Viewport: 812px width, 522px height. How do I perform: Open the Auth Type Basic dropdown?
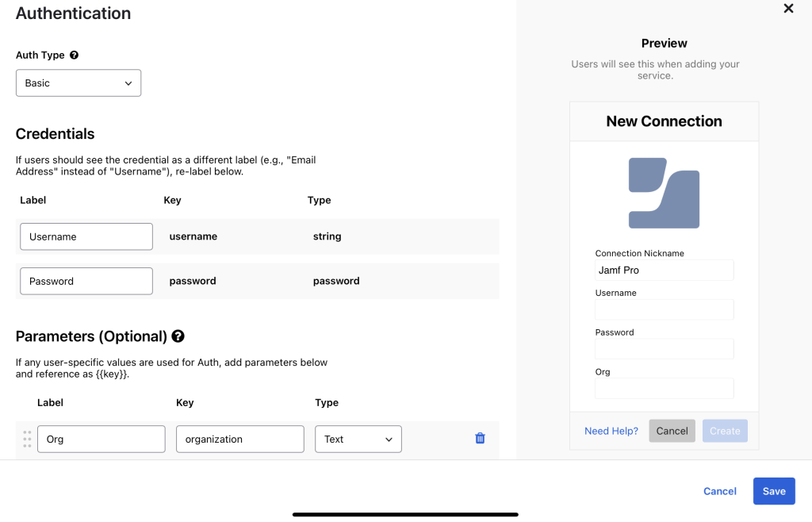click(79, 83)
